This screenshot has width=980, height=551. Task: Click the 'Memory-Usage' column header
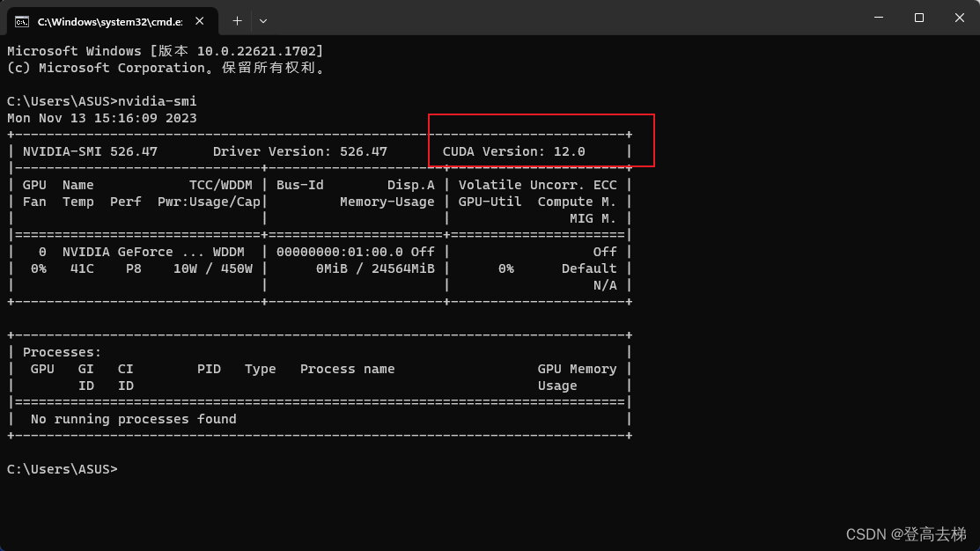[387, 202]
